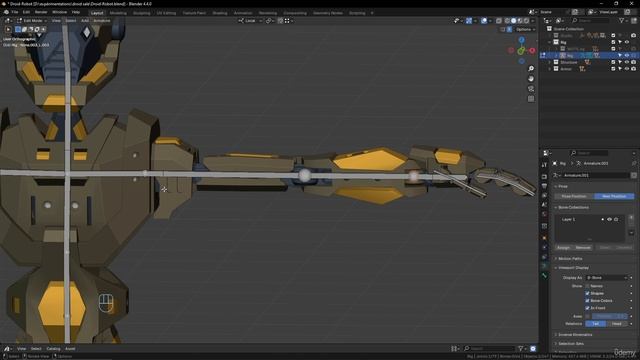Toggle the In Front checkbox
The image size is (640, 360).
click(587, 308)
